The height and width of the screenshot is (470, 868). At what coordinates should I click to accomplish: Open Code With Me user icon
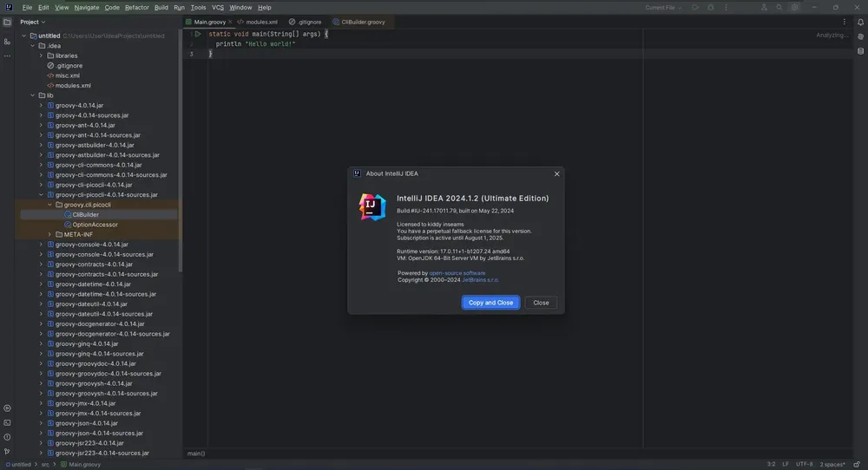(x=764, y=7)
